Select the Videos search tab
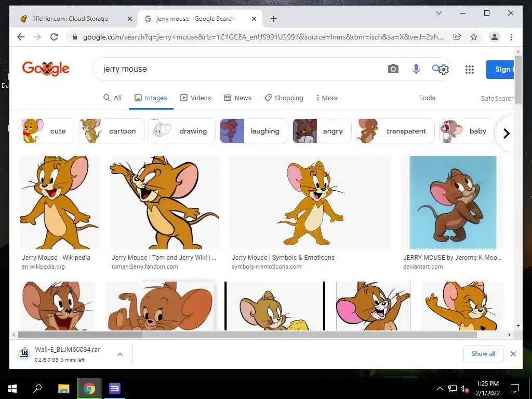 (196, 98)
